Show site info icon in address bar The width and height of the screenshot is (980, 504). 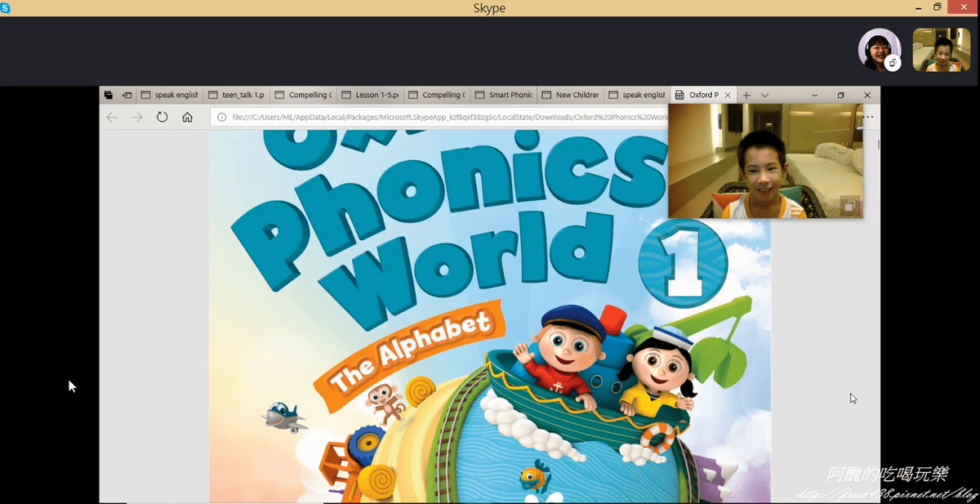coord(221,118)
